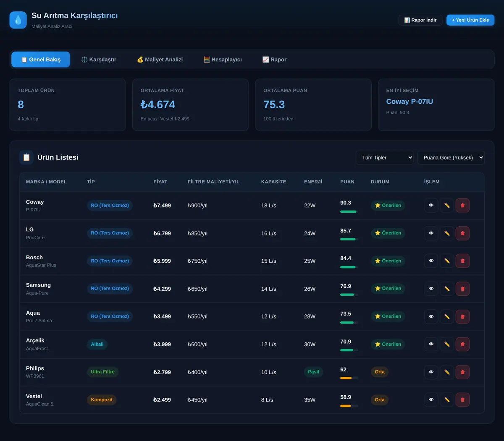Click the clipboard icon beside Ürün Listesi
The width and height of the screenshot is (504, 441).
click(26, 157)
